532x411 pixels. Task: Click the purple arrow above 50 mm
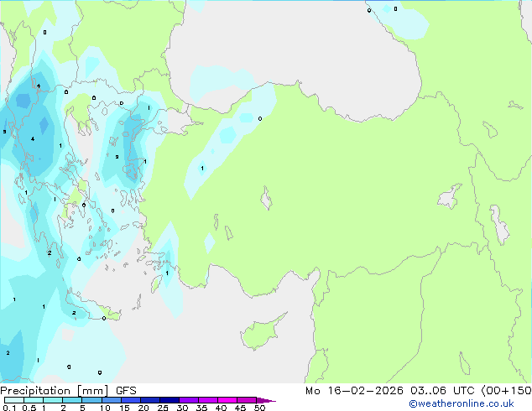tap(266, 400)
